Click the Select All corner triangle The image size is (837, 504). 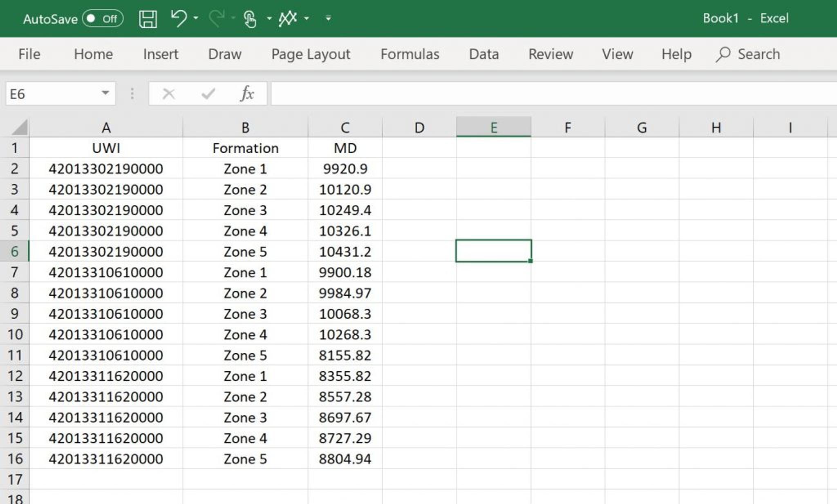click(19, 127)
